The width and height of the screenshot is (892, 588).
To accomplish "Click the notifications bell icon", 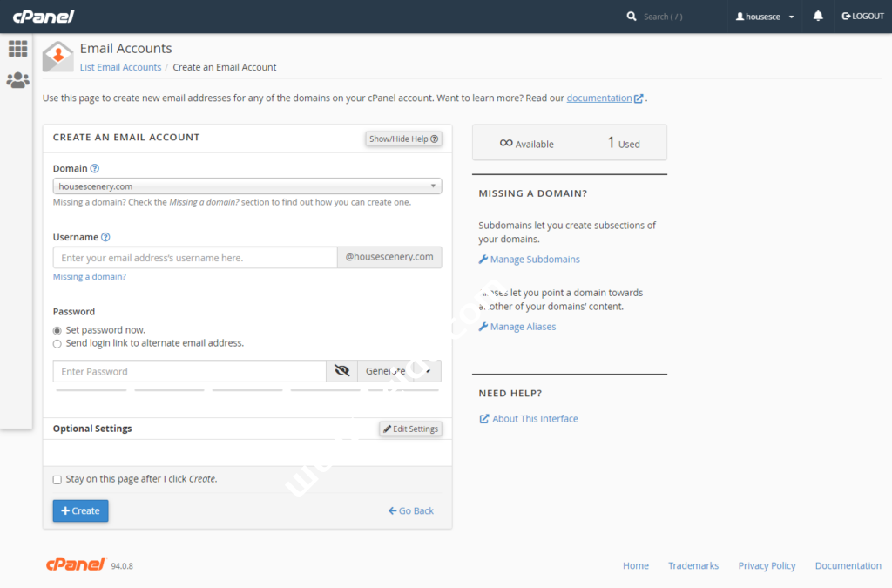I will [x=818, y=17].
